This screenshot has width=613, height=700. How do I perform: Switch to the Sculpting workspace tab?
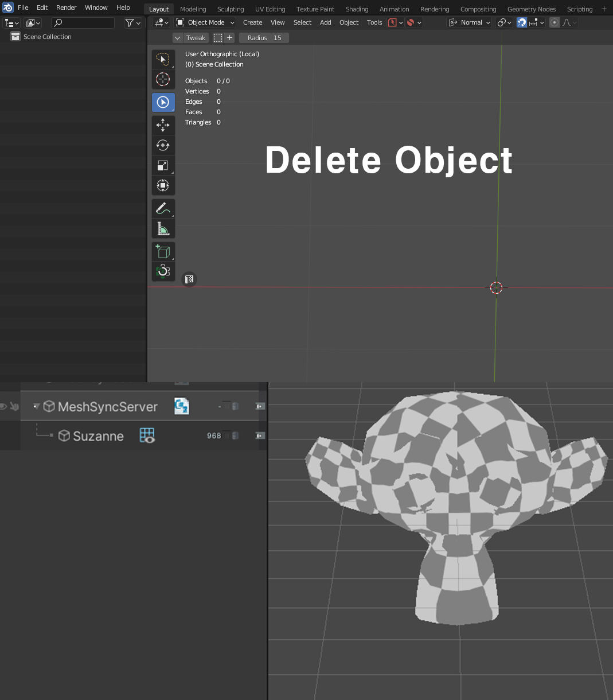[x=230, y=9]
